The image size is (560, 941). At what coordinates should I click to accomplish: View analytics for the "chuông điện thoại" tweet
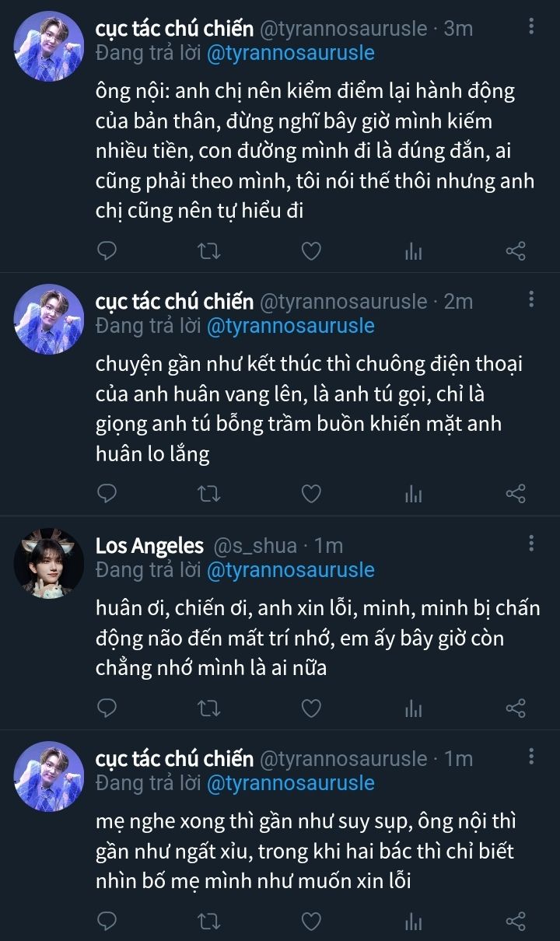(413, 494)
